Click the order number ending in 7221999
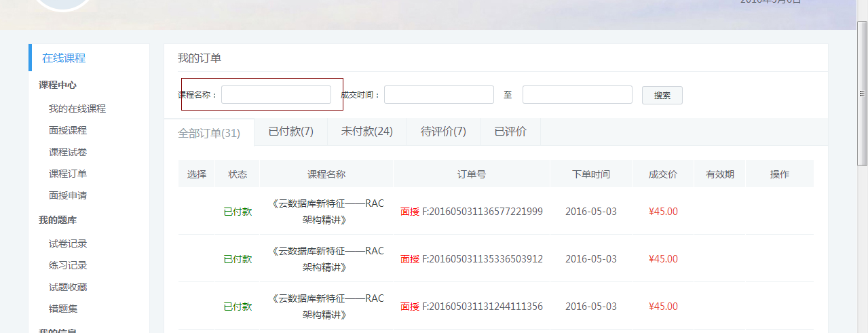This screenshot has height=333, width=868. pos(482,212)
